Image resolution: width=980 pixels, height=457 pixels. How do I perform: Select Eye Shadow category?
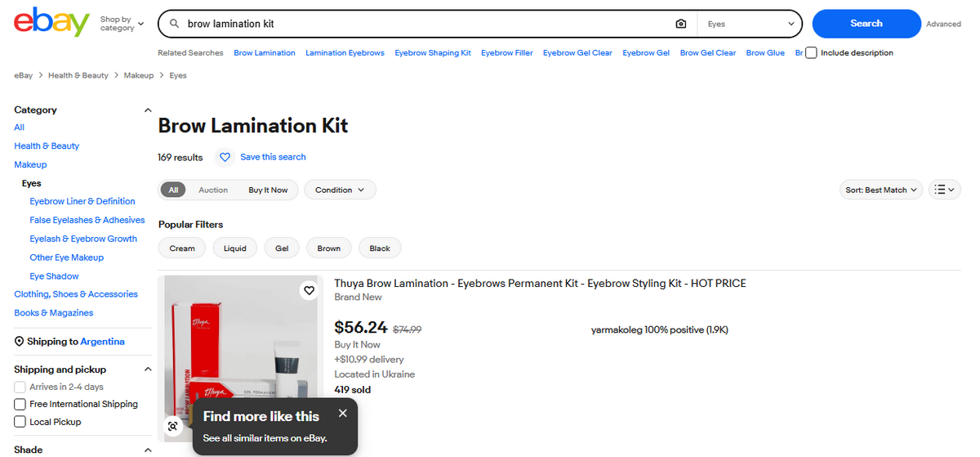[x=55, y=276]
